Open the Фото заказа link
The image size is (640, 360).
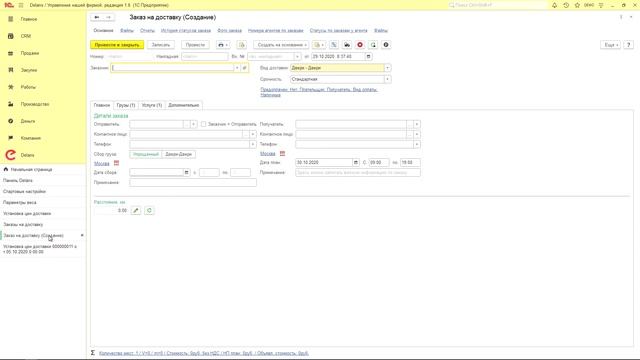pyautogui.click(x=229, y=31)
